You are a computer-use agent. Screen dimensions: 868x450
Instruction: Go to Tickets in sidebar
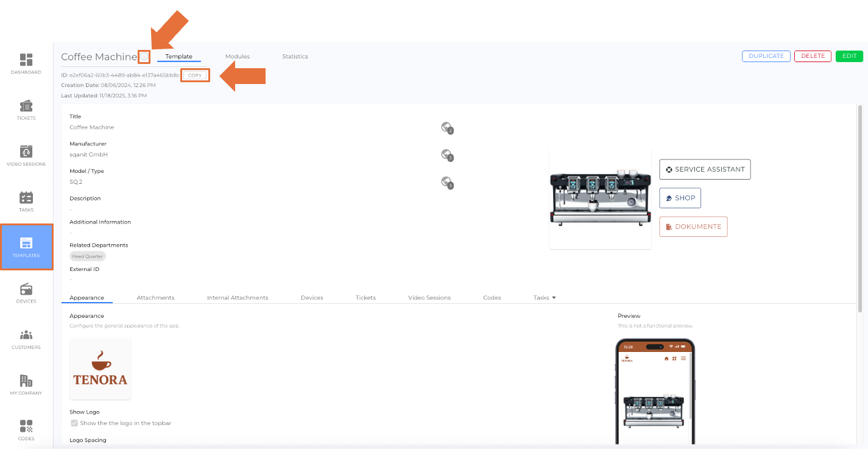coord(26,110)
